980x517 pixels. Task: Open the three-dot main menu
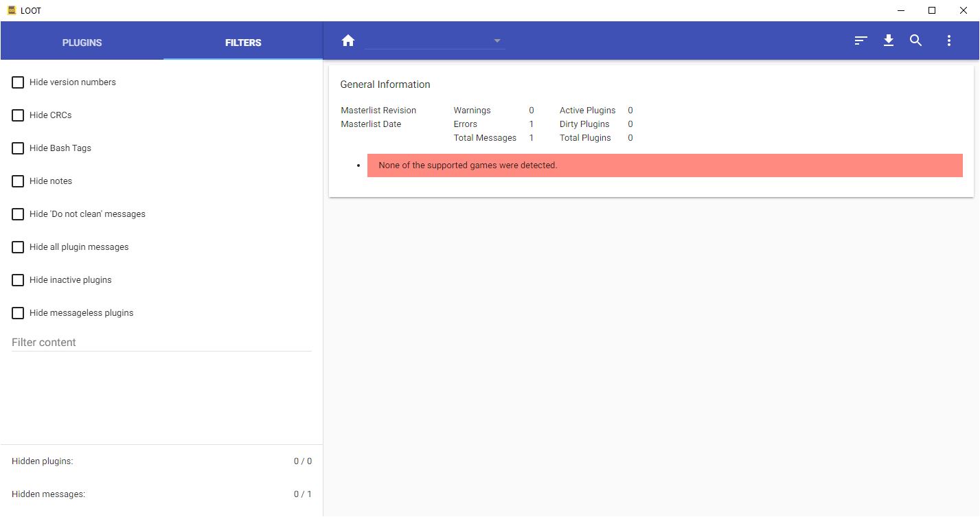(x=949, y=41)
